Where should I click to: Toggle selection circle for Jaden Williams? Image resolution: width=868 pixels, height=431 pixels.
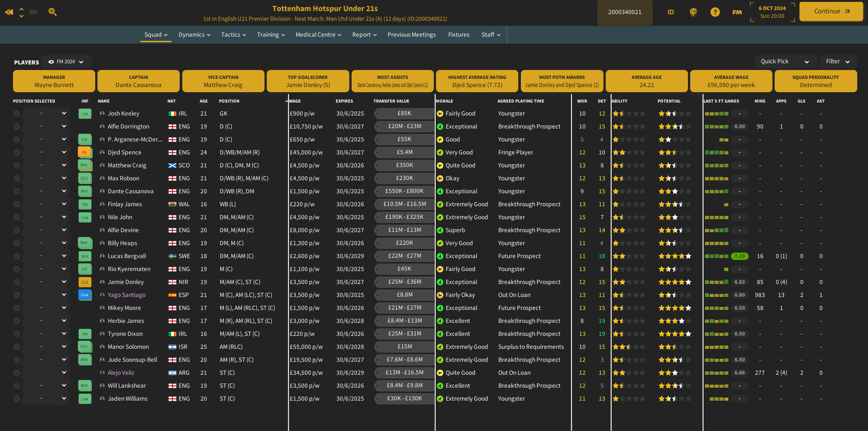pyautogui.click(x=17, y=399)
